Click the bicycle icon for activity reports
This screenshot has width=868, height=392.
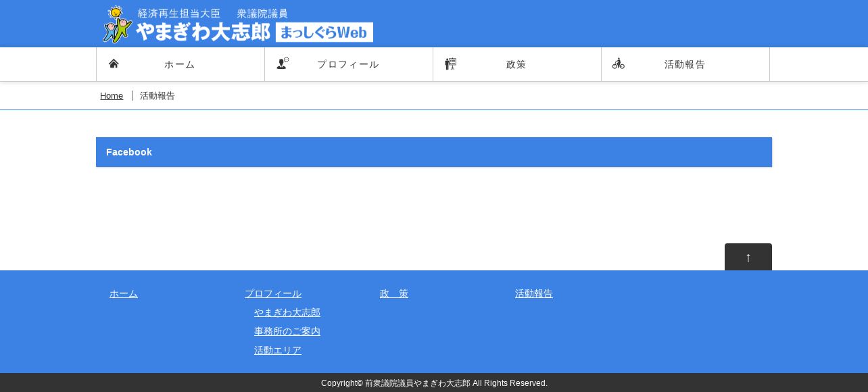(x=619, y=64)
